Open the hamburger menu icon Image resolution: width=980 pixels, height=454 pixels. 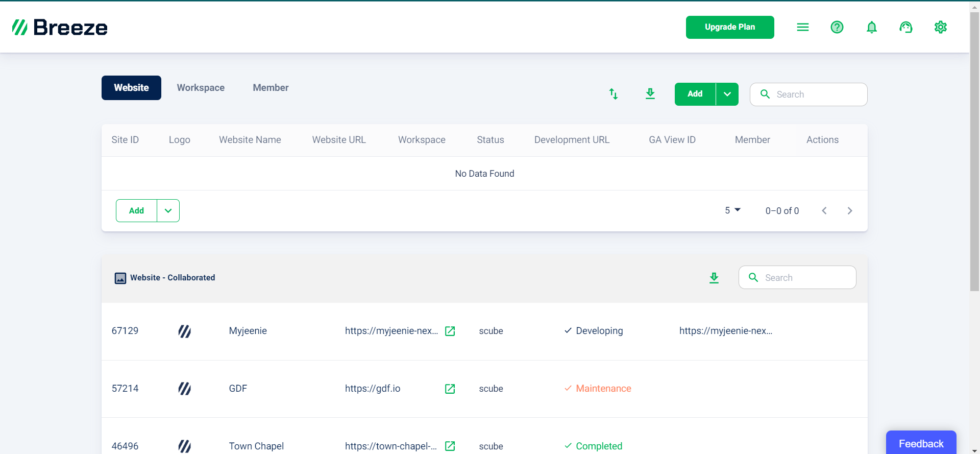803,27
